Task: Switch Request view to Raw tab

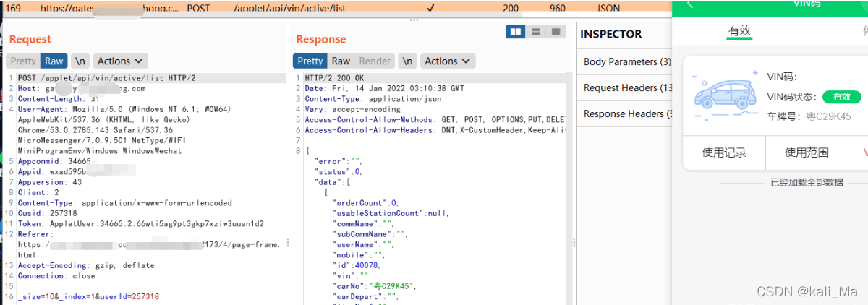Action: click(x=54, y=61)
